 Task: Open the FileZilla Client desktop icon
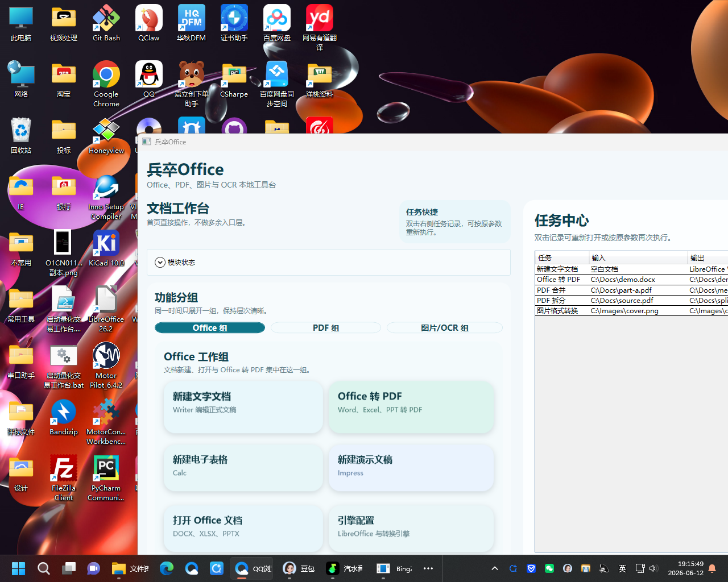pyautogui.click(x=64, y=478)
